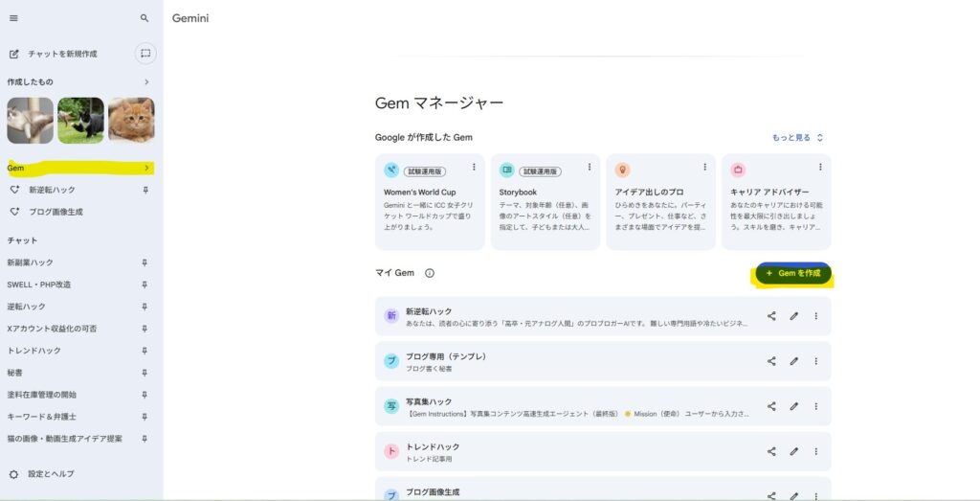This screenshot has width=980, height=501.
Task: Edit the ブログ専用（テンプレ） Gem with pencil
Action: coord(793,361)
